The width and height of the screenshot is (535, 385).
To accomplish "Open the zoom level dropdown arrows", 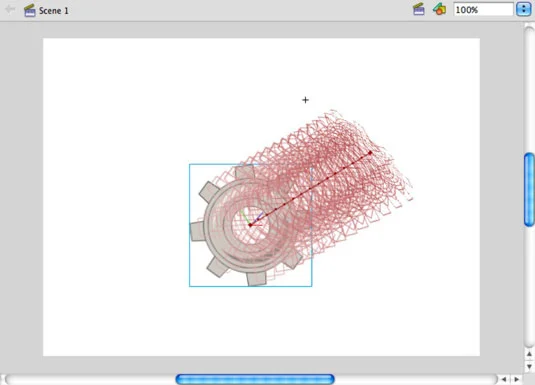I will click(524, 9).
